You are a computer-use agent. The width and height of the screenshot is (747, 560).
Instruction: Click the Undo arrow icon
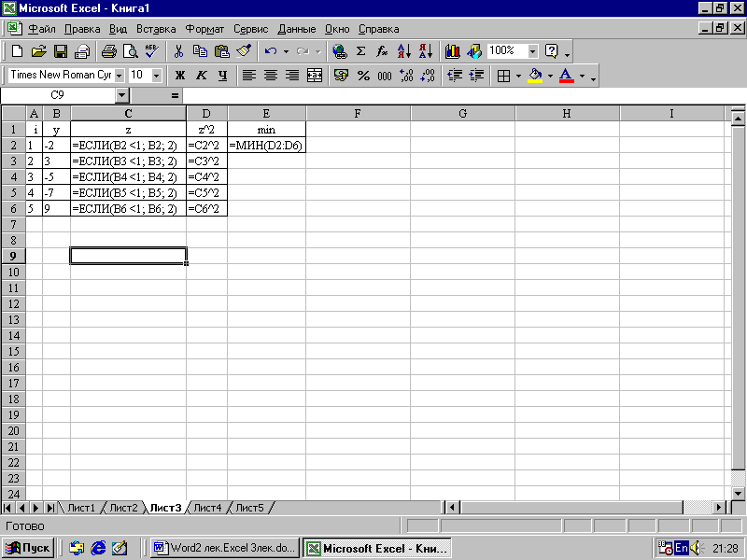(x=271, y=51)
